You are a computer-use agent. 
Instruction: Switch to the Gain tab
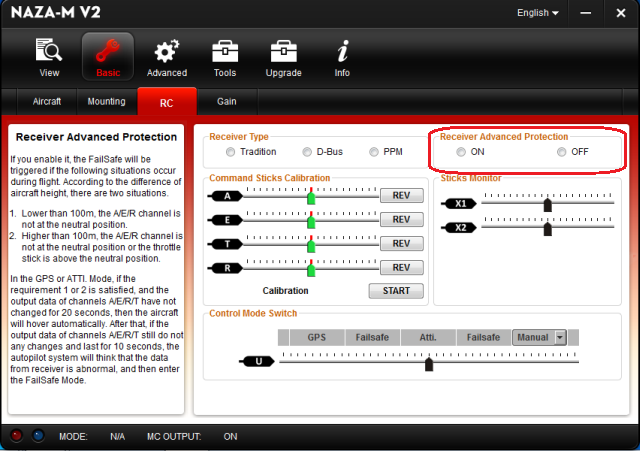click(x=227, y=102)
